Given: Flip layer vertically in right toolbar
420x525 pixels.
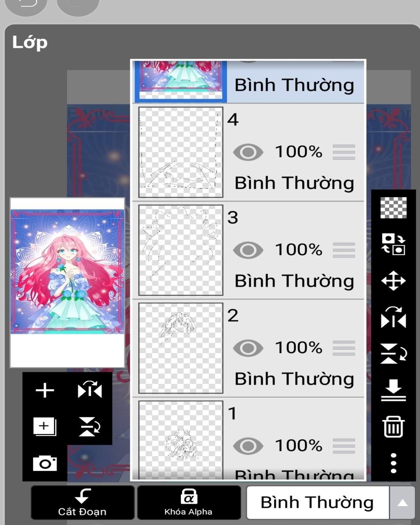Looking at the screenshot, I should [x=393, y=354].
